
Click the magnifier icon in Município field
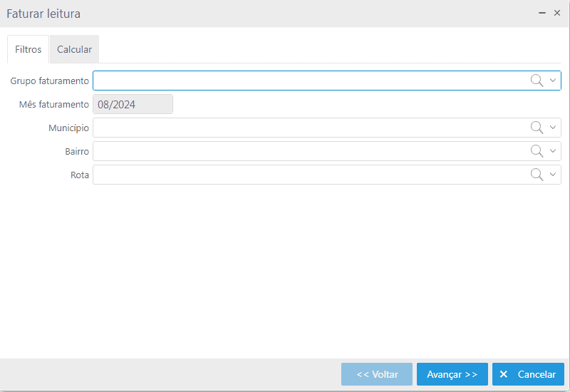click(x=537, y=128)
